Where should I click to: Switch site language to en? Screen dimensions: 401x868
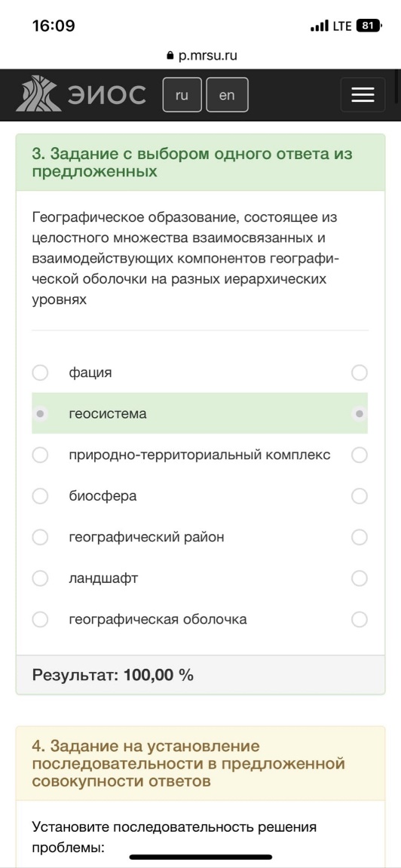point(227,95)
